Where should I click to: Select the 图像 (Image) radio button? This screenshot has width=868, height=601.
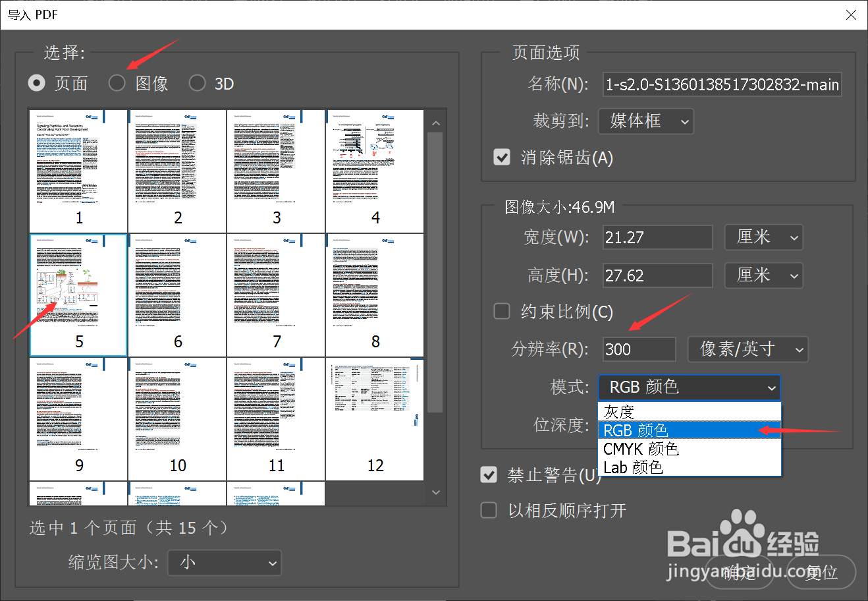point(117,82)
